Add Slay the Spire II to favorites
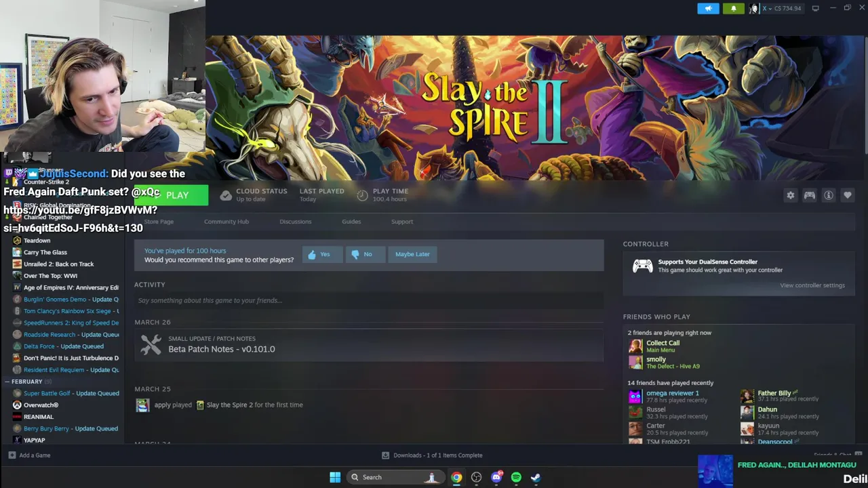This screenshot has height=488, width=868. click(848, 195)
